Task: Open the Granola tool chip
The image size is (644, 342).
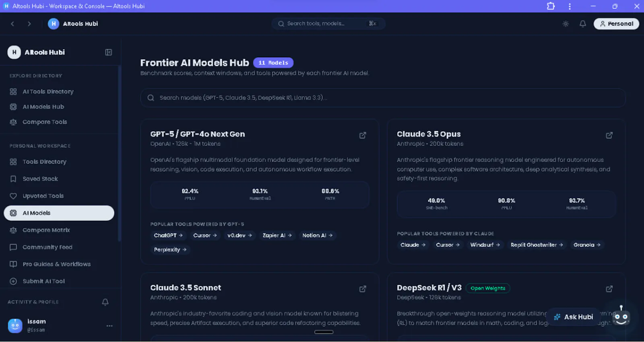Action: pos(587,245)
